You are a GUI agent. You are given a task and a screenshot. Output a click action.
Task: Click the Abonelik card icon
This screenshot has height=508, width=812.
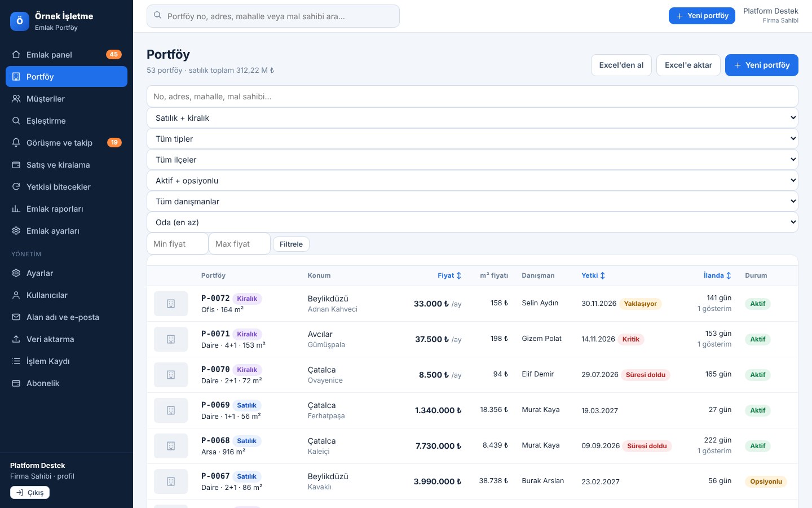[x=16, y=383]
